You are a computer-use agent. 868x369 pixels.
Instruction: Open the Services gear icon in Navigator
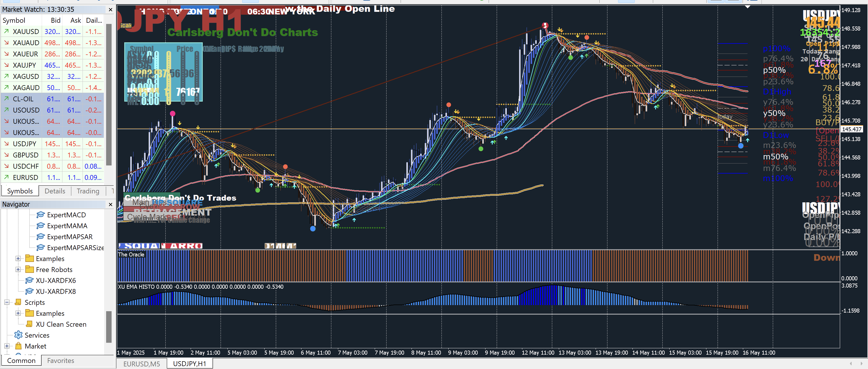click(18, 335)
